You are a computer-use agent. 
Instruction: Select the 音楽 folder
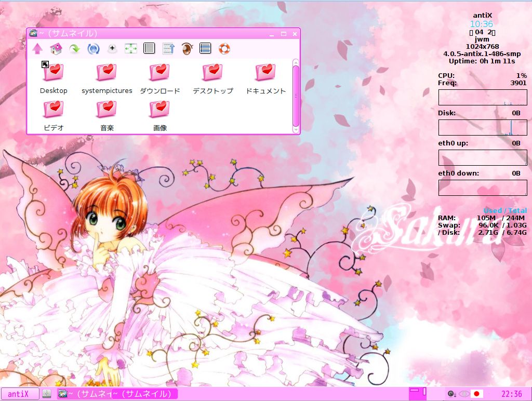coord(107,110)
